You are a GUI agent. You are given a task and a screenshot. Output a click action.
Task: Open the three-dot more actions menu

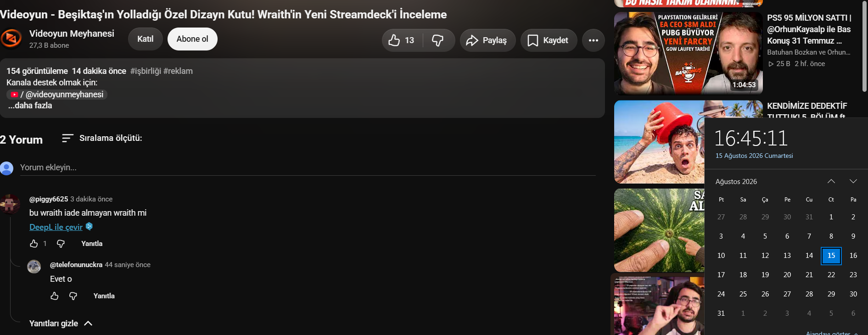pos(594,40)
